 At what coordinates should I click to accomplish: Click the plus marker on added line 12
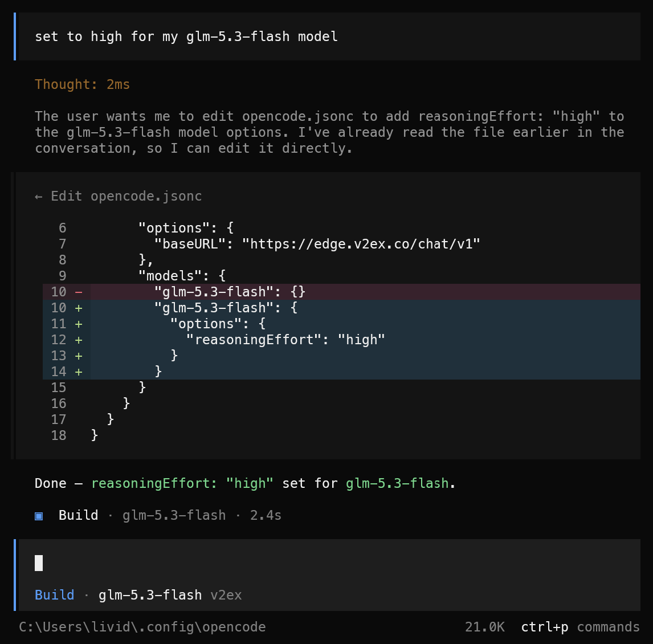click(x=78, y=340)
